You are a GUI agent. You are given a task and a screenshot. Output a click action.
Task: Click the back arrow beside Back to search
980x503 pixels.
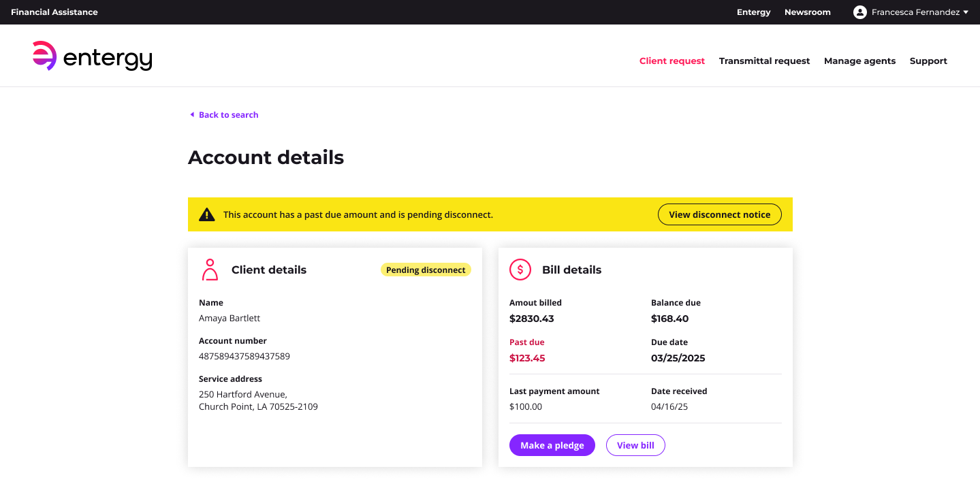click(x=192, y=115)
